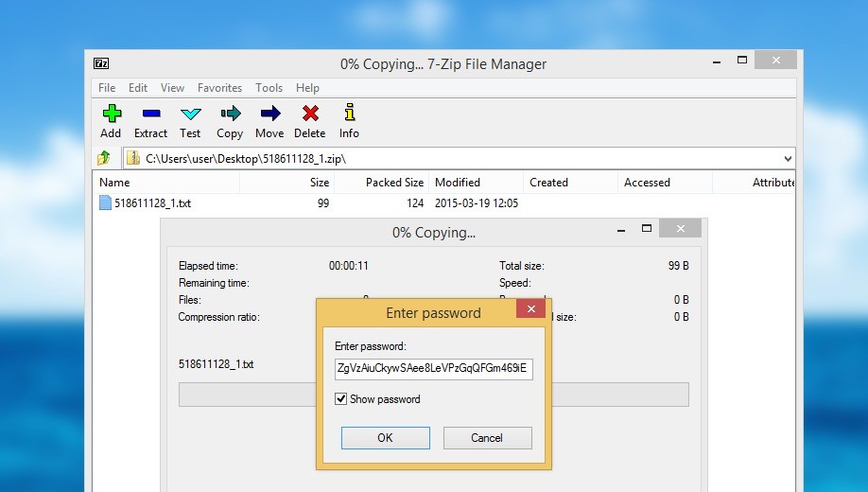Click the elapsed time 00:00:11
868x492 pixels.
349,266
